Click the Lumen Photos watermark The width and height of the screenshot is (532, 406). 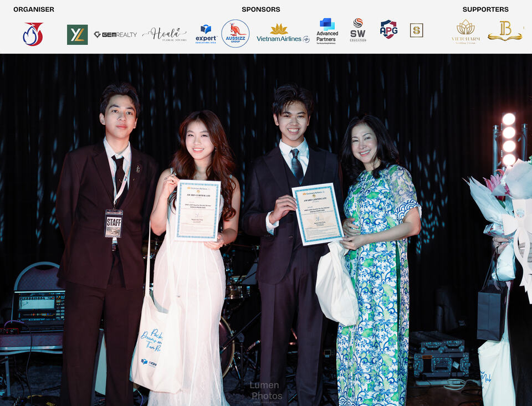pyautogui.click(x=266, y=391)
